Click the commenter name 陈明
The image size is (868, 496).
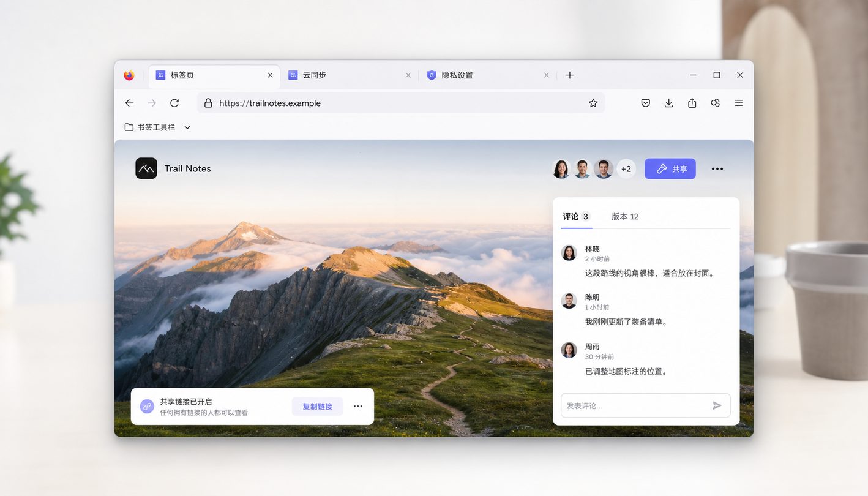593,298
